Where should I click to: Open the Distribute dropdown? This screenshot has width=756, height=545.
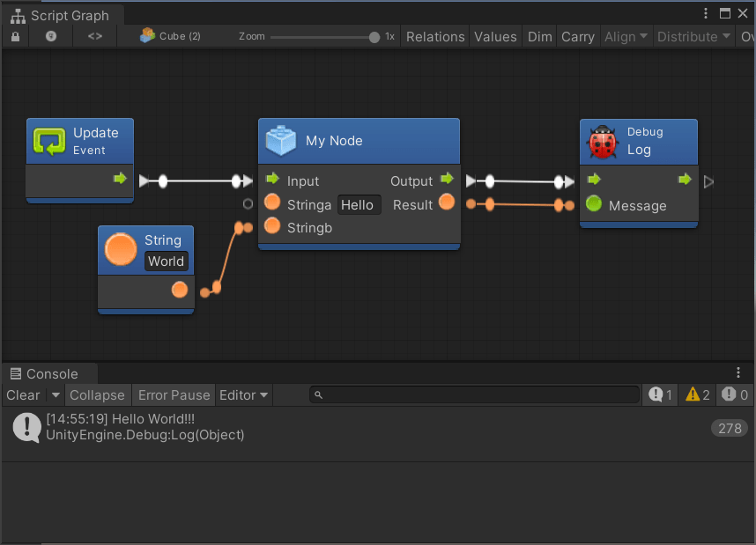(x=693, y=36)
